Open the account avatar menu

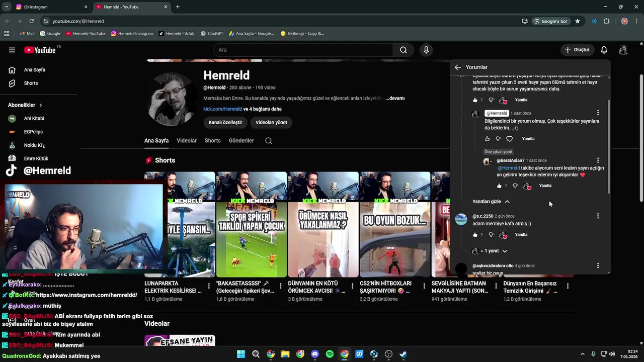[623, 50]
